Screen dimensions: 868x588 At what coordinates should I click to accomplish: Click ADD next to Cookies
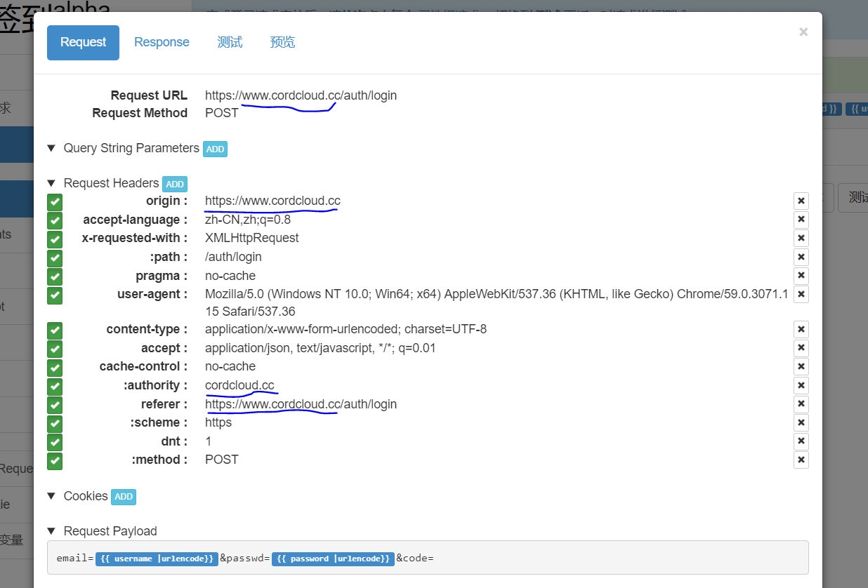point(123,497)
